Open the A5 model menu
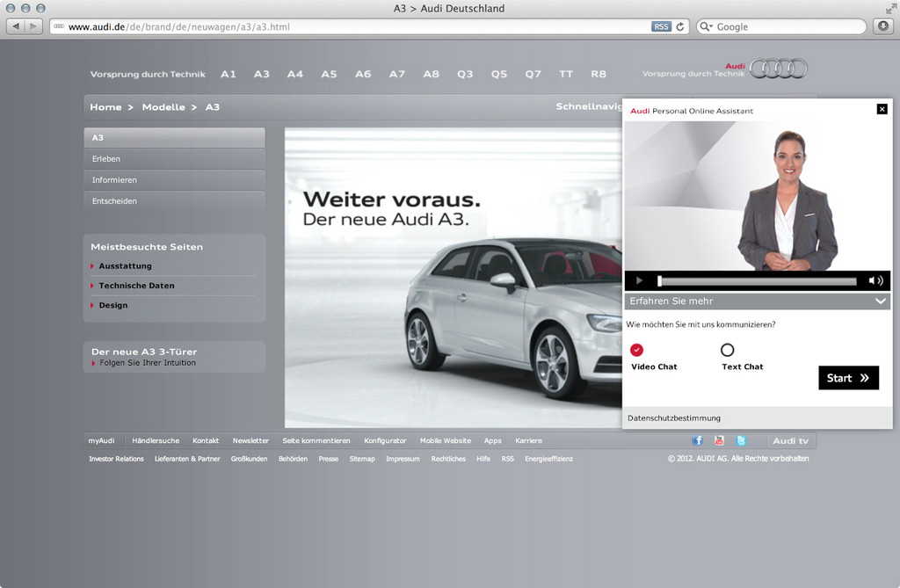Image resolution: width=900 pixels, height=588 pixels. (x=329, y=74)
